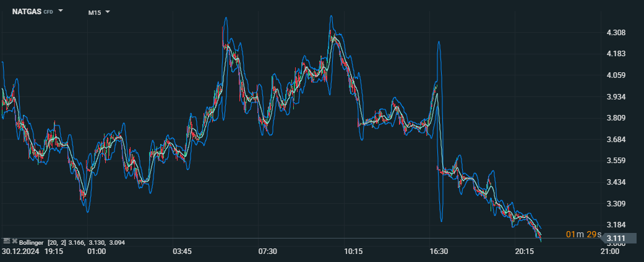Expand the NATGAS symbol dropdown arrow

tap(61, 11)
